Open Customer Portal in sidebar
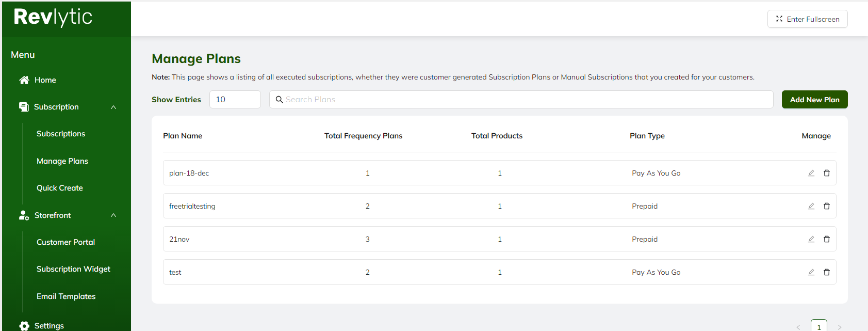868x331 pixels. click(x=65, y=242)
